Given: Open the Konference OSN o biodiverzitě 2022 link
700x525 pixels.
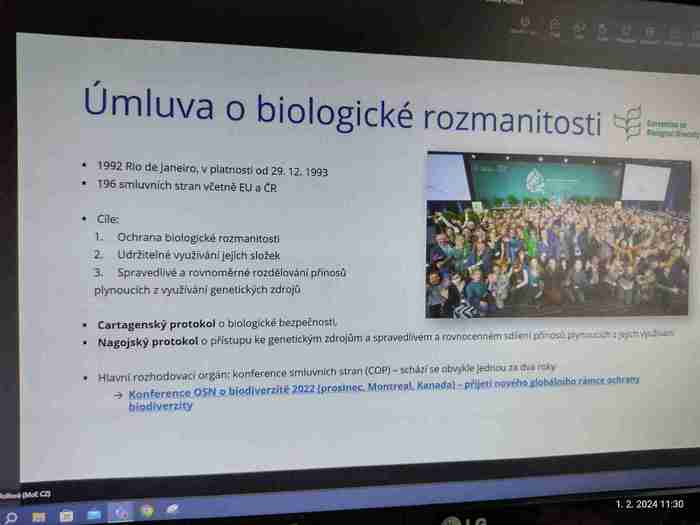Looking at the screenshot, I should (384, 388).
